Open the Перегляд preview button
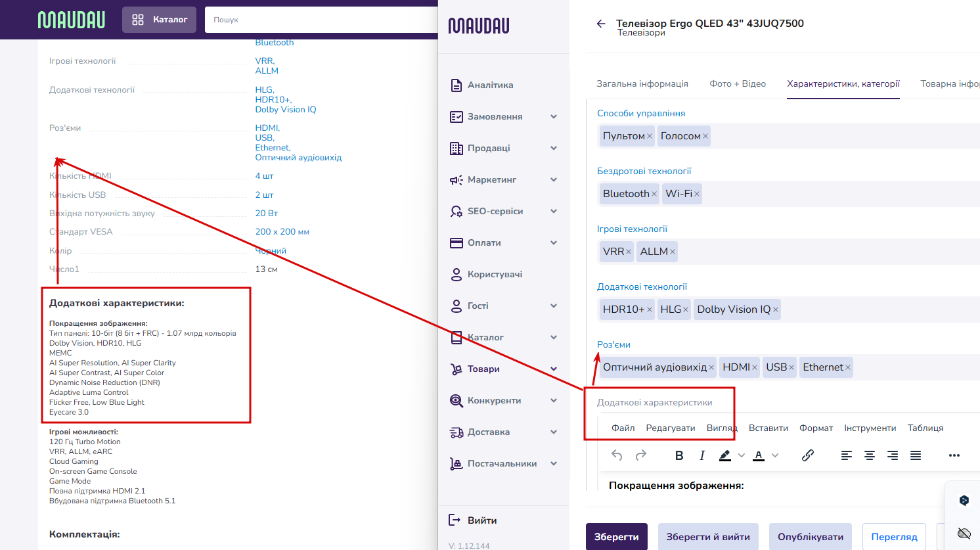This screenshot has height=550, width=980. click(894, 537)
